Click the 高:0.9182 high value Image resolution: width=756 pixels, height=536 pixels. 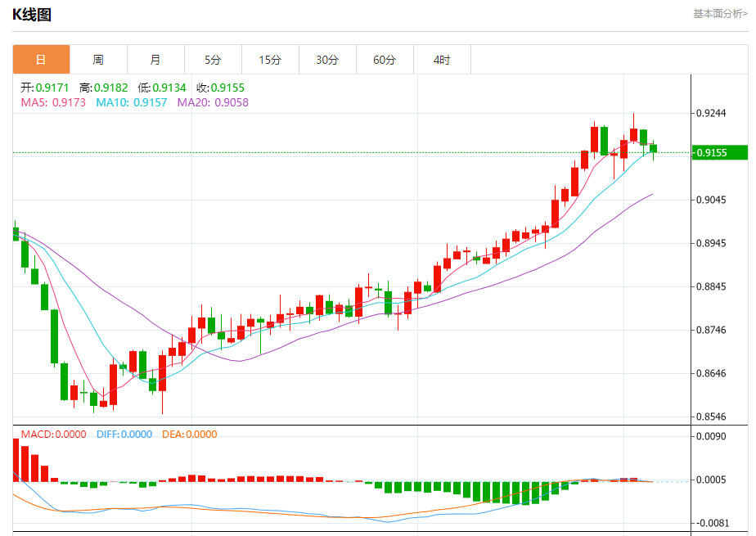point(104,88)
